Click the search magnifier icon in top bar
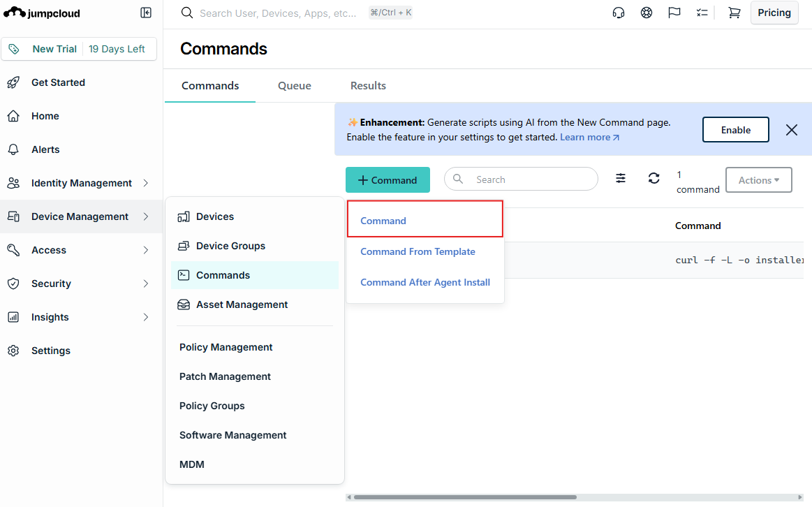812x507 pixels. click(x=187, y=13)
